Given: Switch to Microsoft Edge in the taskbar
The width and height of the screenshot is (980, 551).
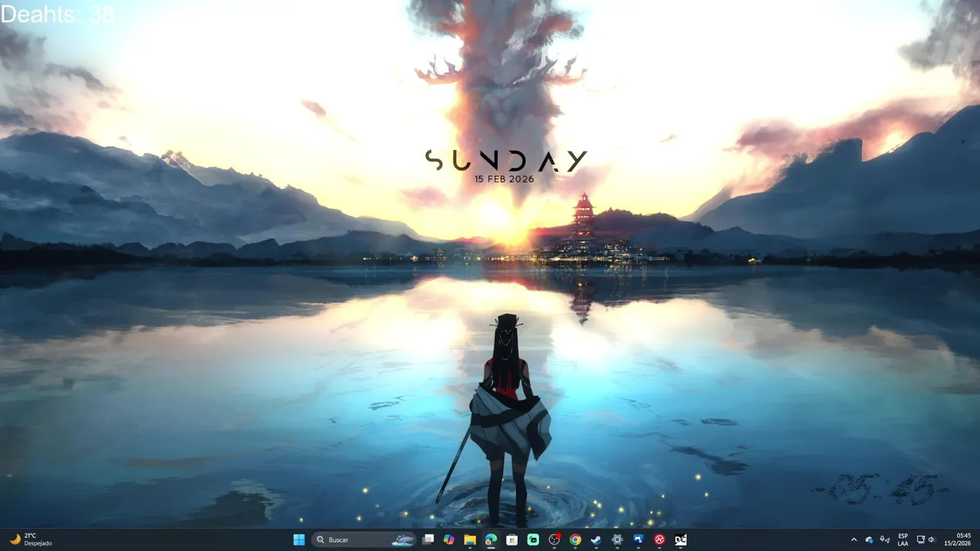Looking at the screenshot, I should [x=491, y=540].
